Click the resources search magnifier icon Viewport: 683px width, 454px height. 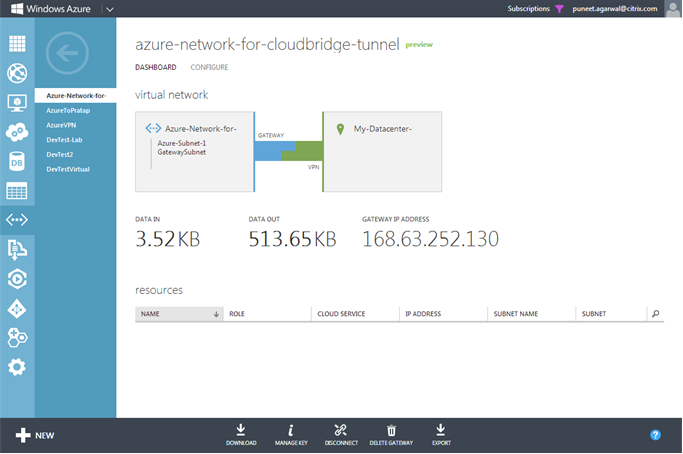[x=656, y=313]
